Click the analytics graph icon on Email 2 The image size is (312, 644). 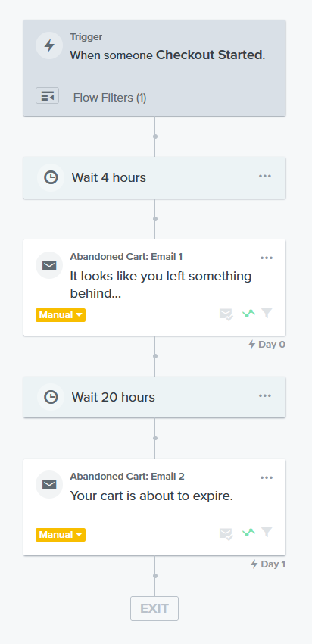pyautogui.click(x=249, y=533)
